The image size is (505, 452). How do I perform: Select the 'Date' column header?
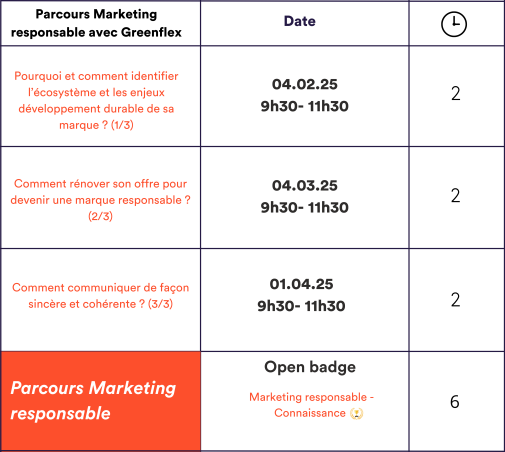pos(300,21)
